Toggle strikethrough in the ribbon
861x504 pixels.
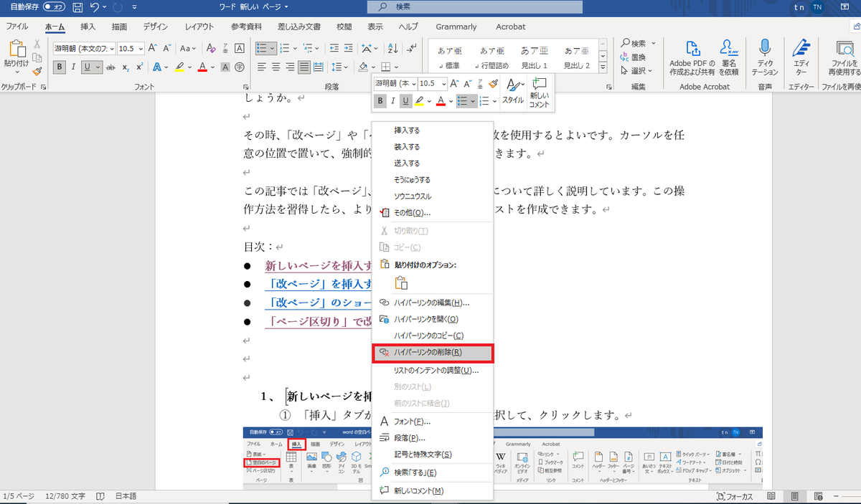(110, 67)
